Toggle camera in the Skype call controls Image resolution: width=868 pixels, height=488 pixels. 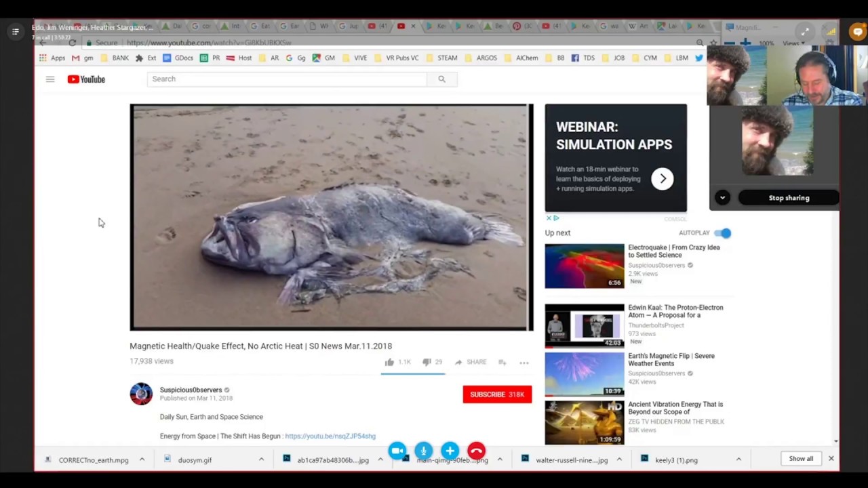pyautogui.click(x=397, y=451)
